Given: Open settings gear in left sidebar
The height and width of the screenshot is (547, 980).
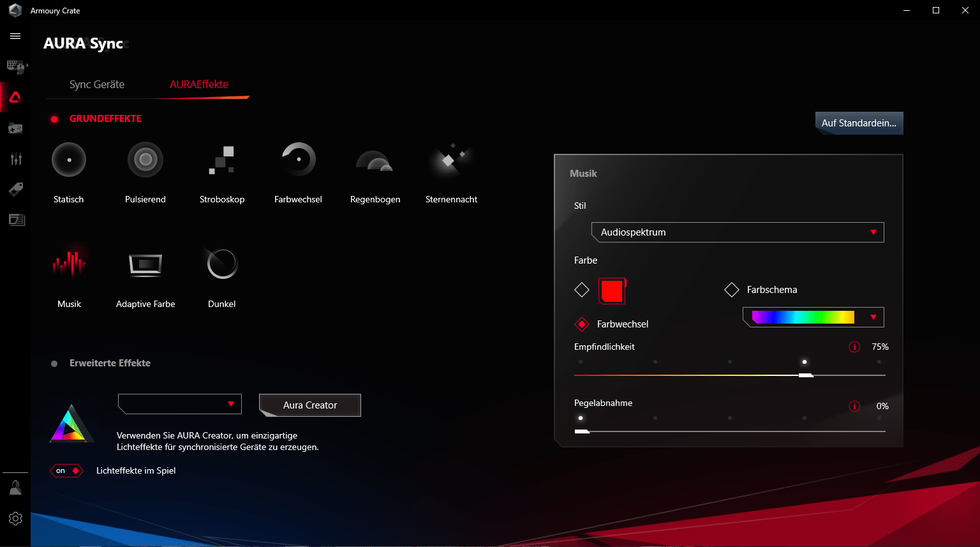Looking at the screenshot, I should [15, 518].
